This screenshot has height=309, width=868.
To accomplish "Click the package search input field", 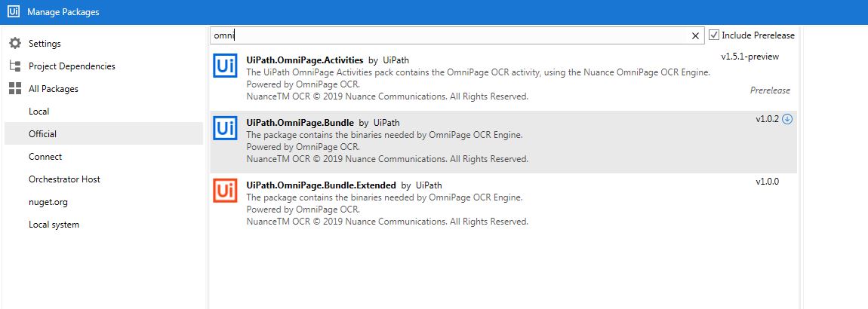I will point(450,35).
